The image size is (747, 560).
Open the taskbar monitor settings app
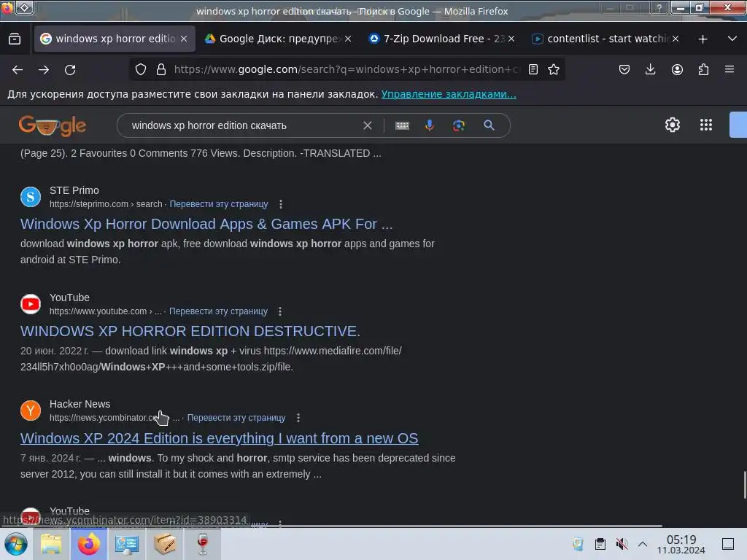tap(127, 544)
